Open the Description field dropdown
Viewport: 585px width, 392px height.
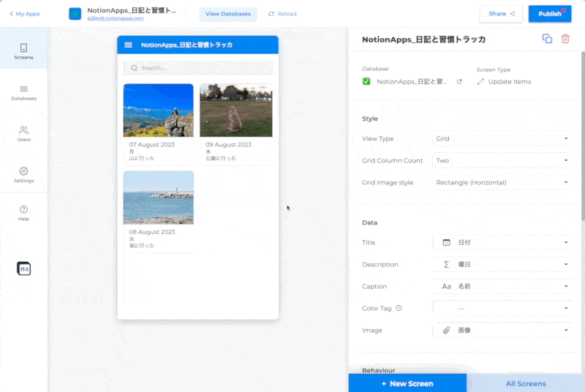point(502,265)
